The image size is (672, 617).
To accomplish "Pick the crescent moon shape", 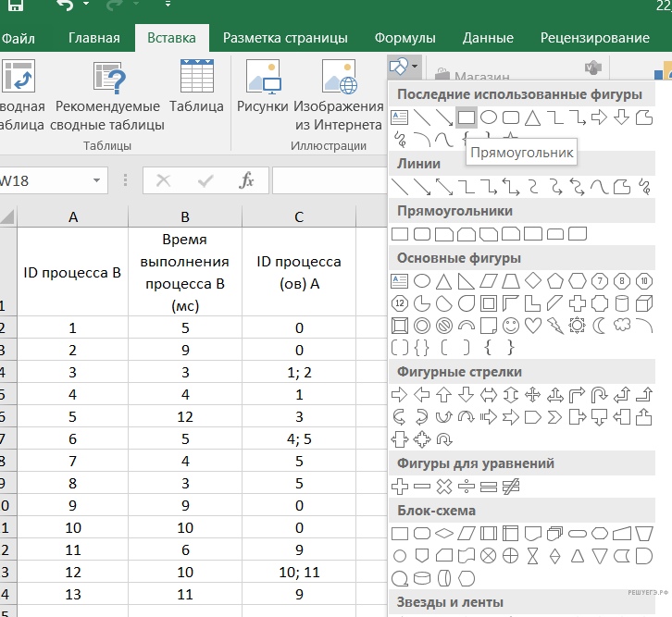I will point(599,325).
